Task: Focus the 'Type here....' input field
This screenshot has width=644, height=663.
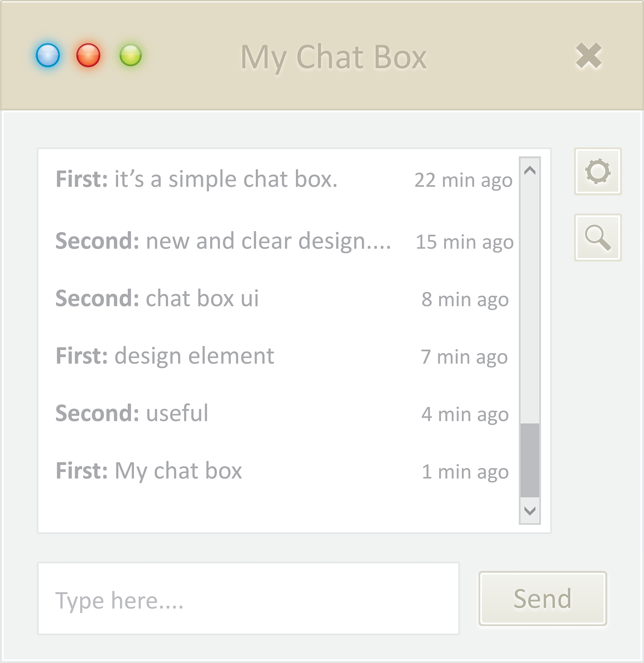Action: 248,598
